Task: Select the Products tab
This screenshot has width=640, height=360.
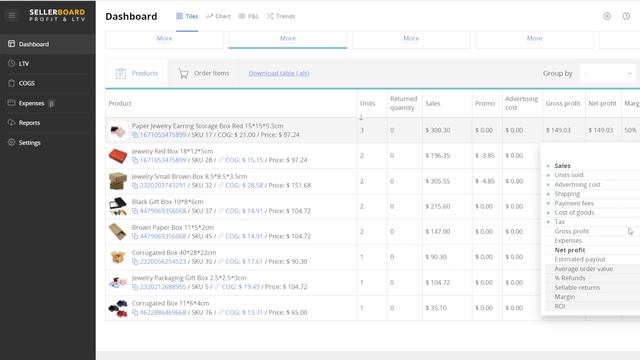Action: [137, 73]
